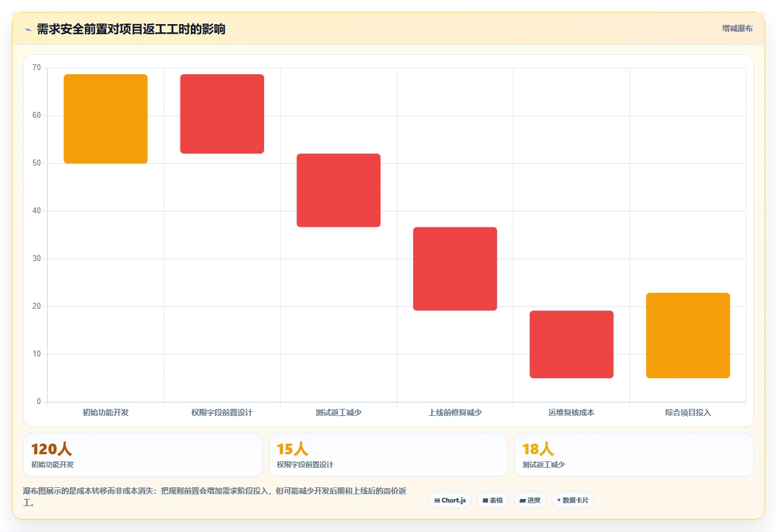This screenshot has height=532, width=777.
Task: Open the 120人 stat card
Action: [143, 455]
